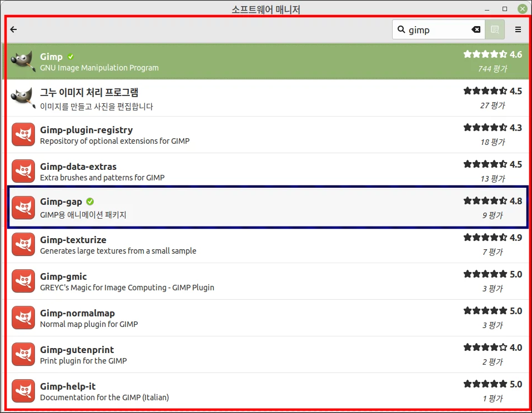Minimize the 소프트웨어 매니저 window
The image size is (532, 413).
pos(487,9)
